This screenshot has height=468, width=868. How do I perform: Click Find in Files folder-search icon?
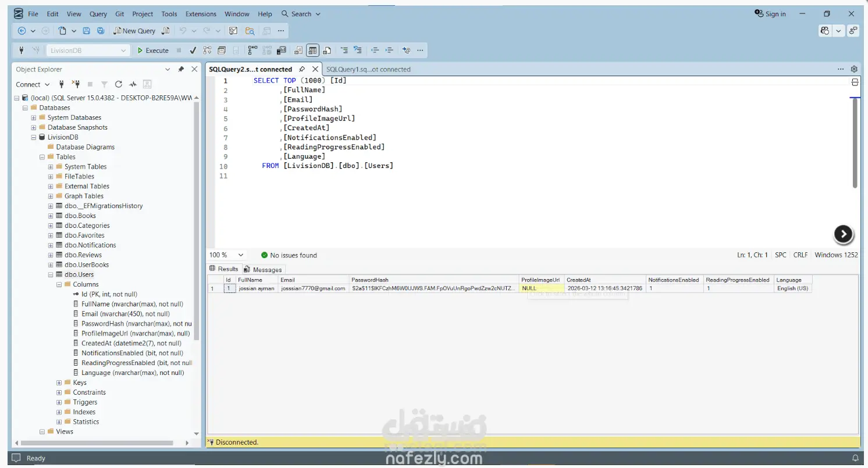[250, 31]
